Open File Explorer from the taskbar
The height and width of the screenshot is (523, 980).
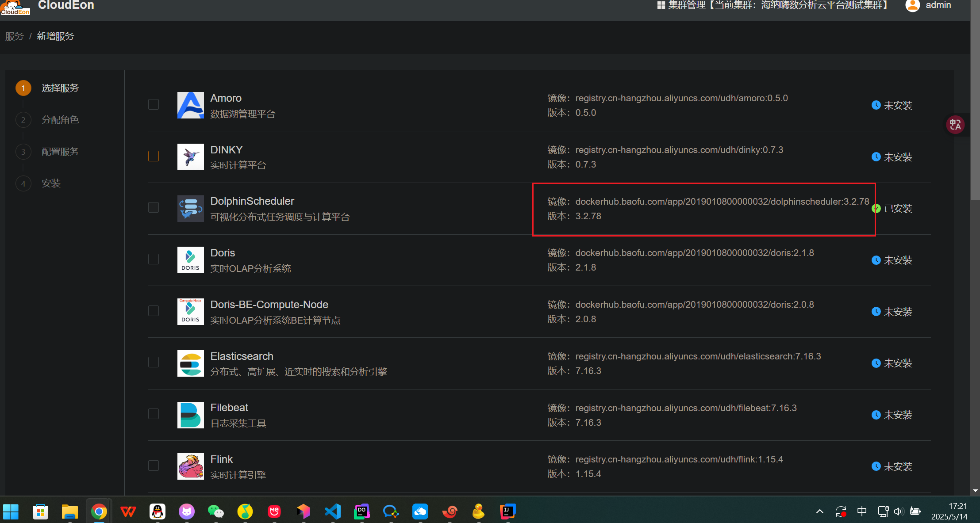tap(70, 512)
